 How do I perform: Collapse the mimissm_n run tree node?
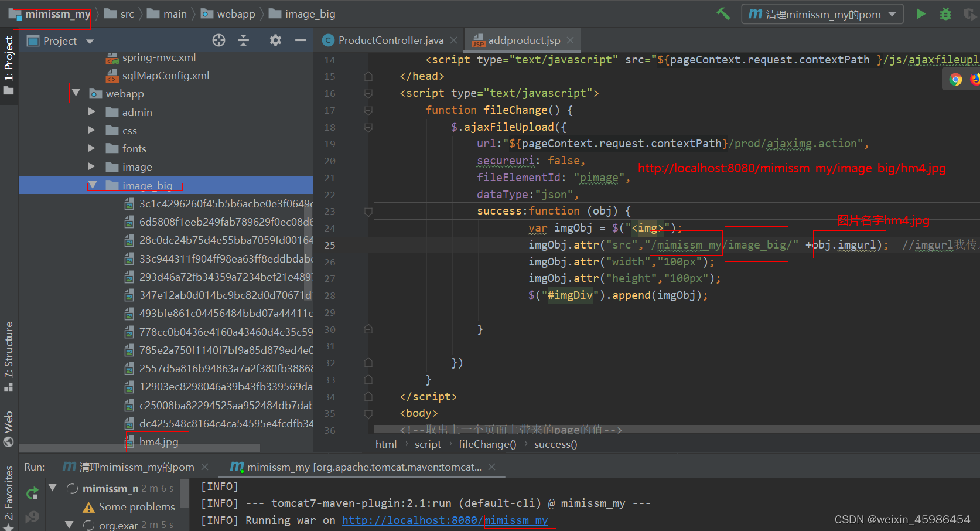53,488
